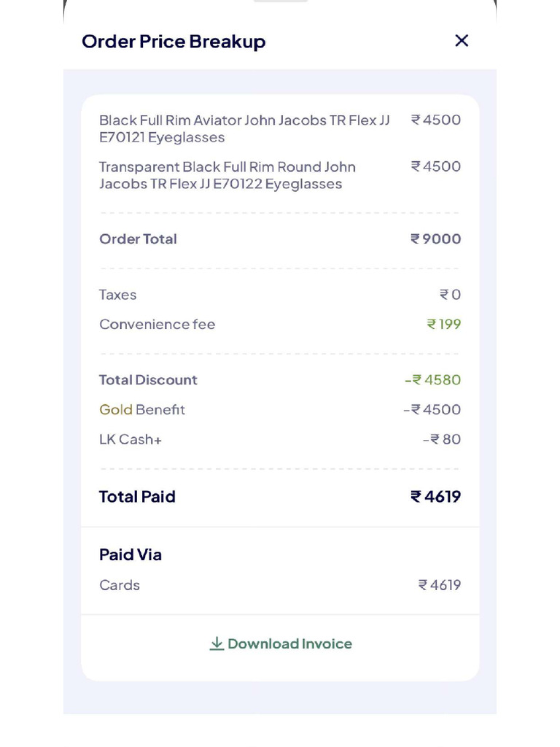Click the Convenience fee label
Image resolution: width=560 pixels, height=747 pixels.
pyautogui.click(x=157, y=324)
